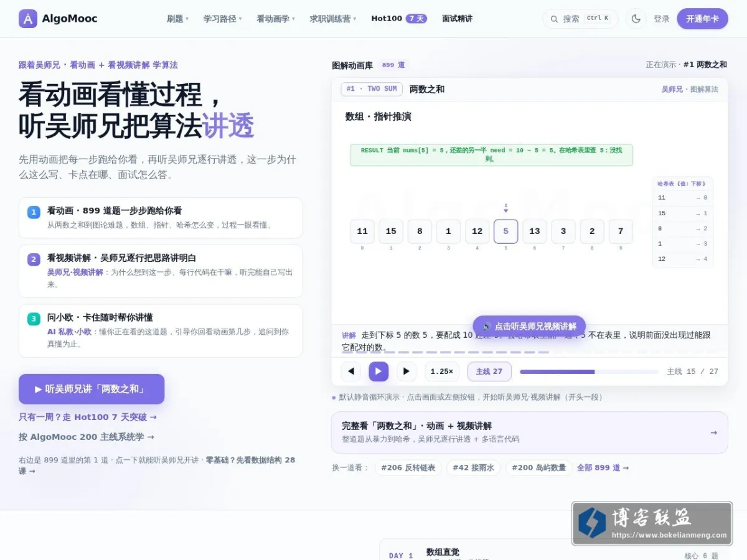This screenshot has height=560, width=747.
Task: Open 全部 899 道 link
Action: pyautogui.click(x=603, y=467)
